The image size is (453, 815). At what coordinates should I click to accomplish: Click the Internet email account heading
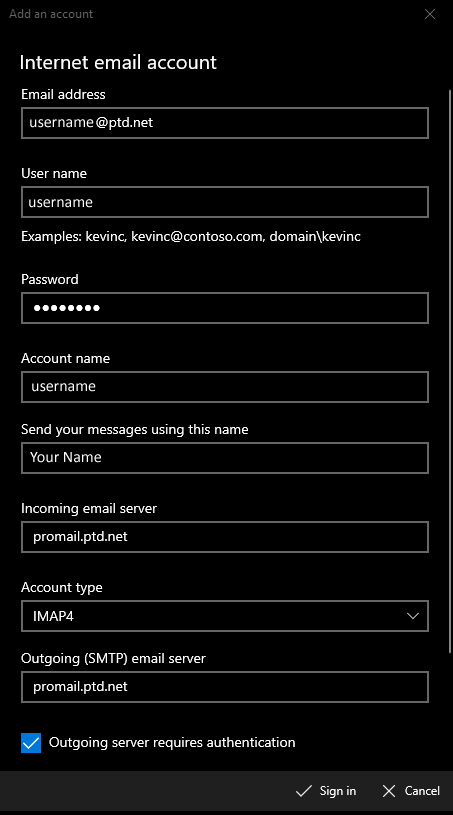(118, 62)
